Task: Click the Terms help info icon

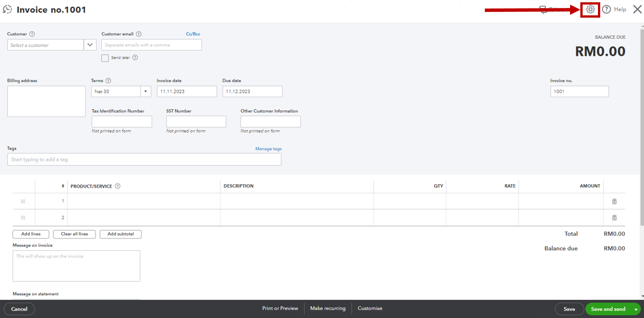Action: [108, 81]
